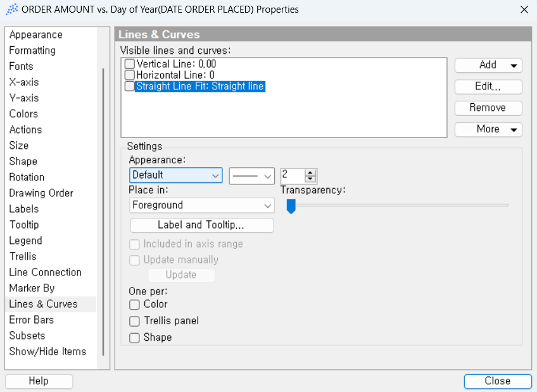Click the Close button at bottom
This screenshot has height=392, width=537.
click(x=498, y=381)
